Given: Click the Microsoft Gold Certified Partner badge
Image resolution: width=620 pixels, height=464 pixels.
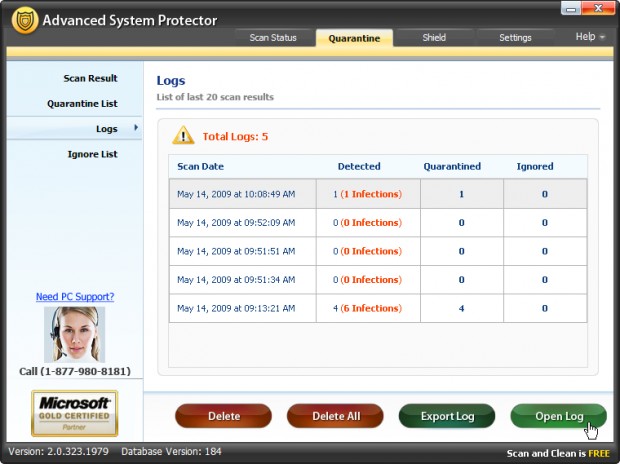Looking at the screenshot, I should pos(75,413).
